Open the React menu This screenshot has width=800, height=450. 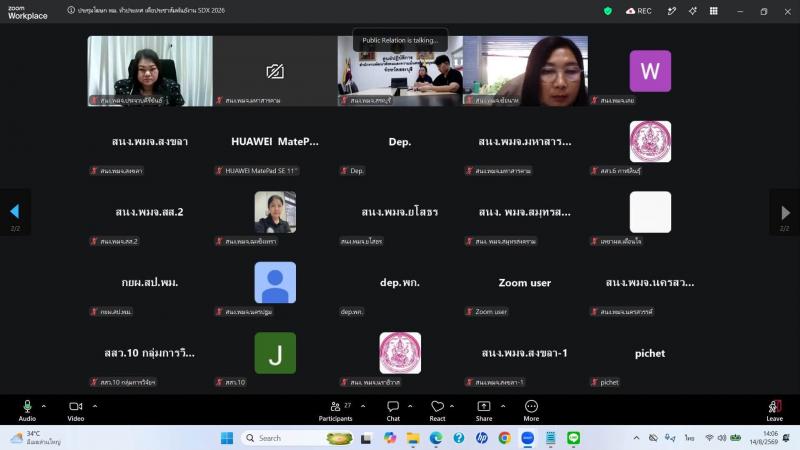[437, 410]
